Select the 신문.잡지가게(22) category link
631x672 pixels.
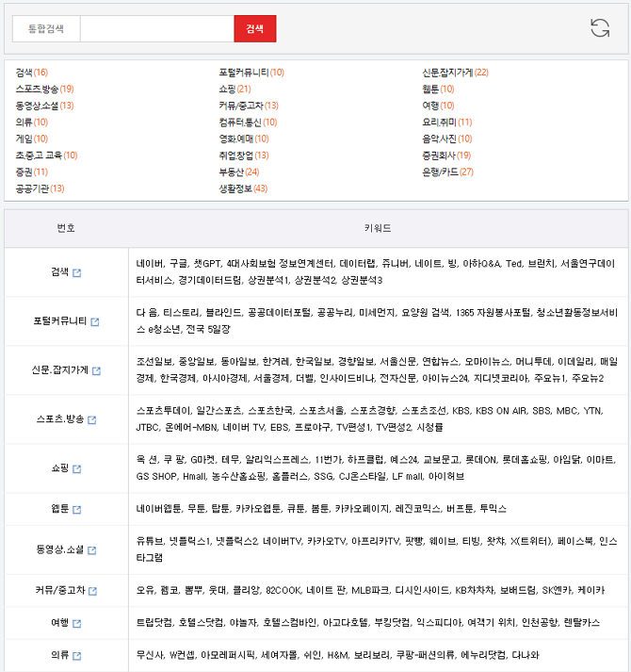(456, 73)
